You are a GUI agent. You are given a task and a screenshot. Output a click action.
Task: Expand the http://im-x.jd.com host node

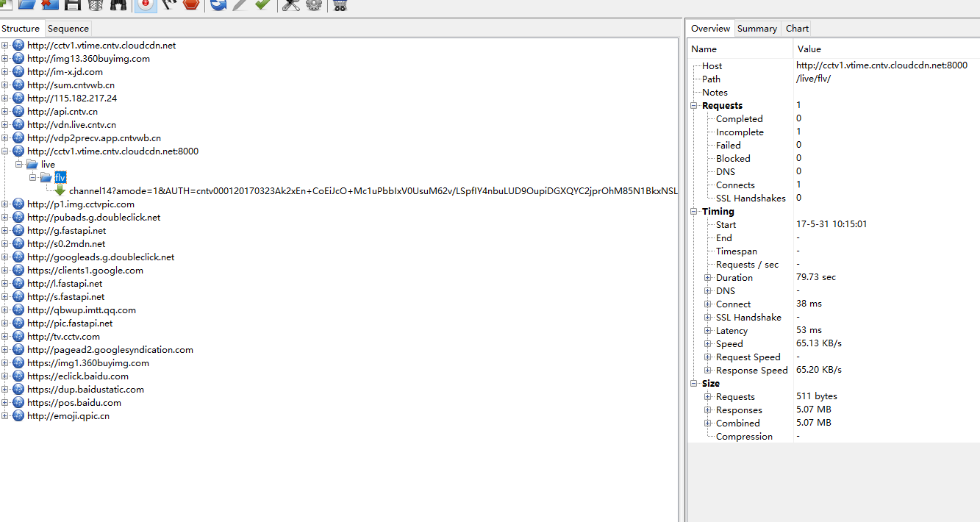(5, 72)
